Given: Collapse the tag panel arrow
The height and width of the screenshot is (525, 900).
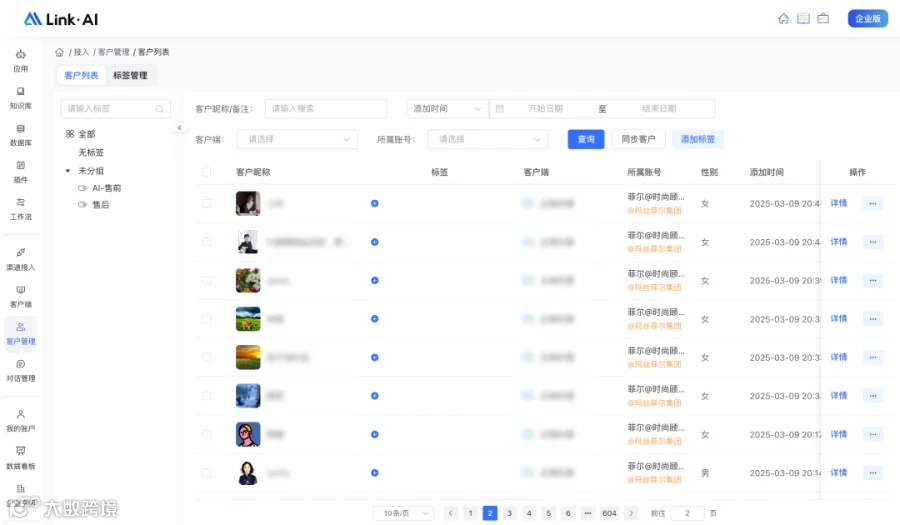Looking at the screenshot, I should [x=179, y=128].
